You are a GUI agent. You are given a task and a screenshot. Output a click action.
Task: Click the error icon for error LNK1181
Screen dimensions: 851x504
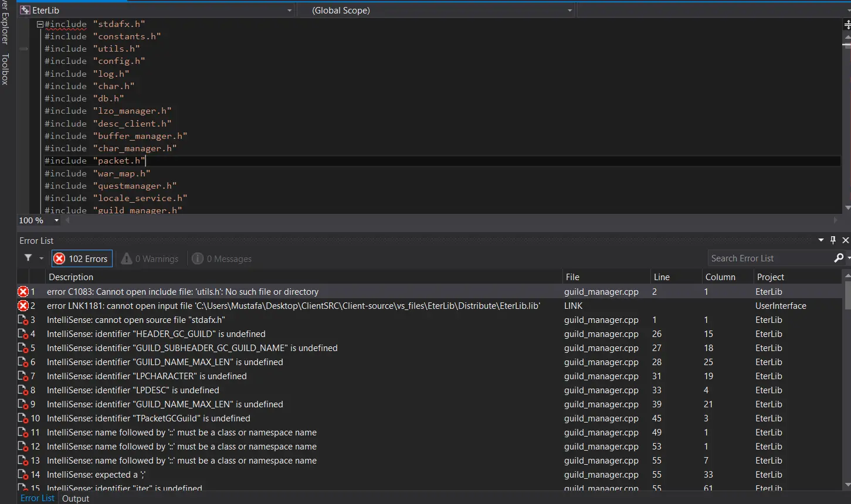tap(23, 305)
